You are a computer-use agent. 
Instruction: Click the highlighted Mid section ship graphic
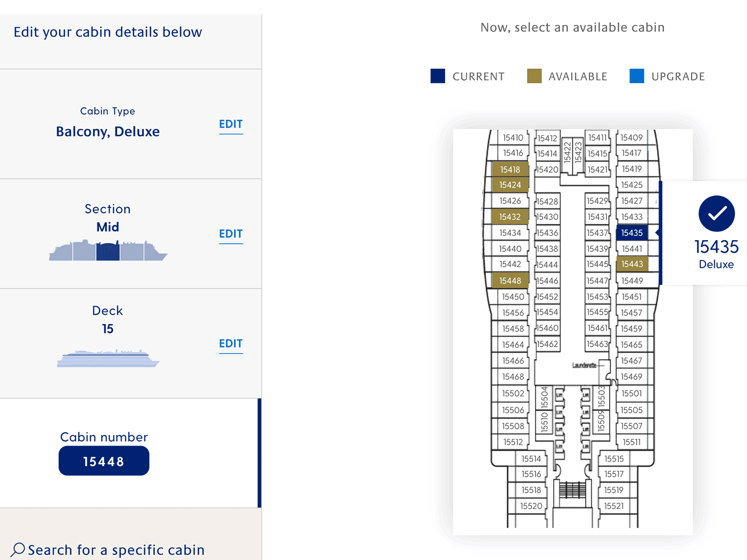tap(108, 250)
